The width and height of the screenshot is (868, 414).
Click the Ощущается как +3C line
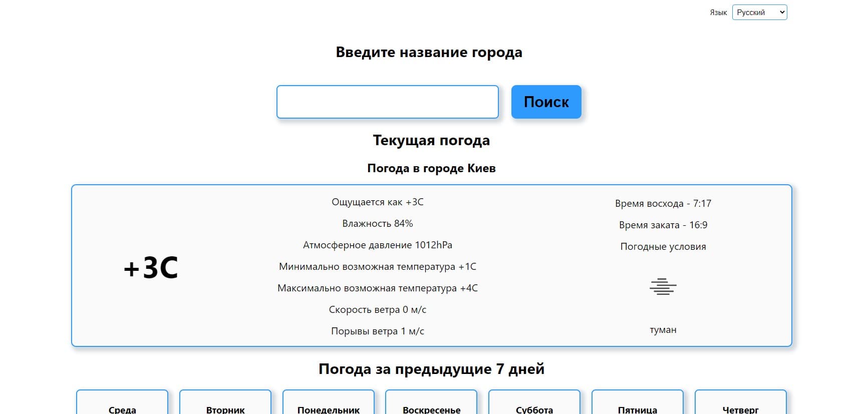pyautogui.click(x=378, y=202)
